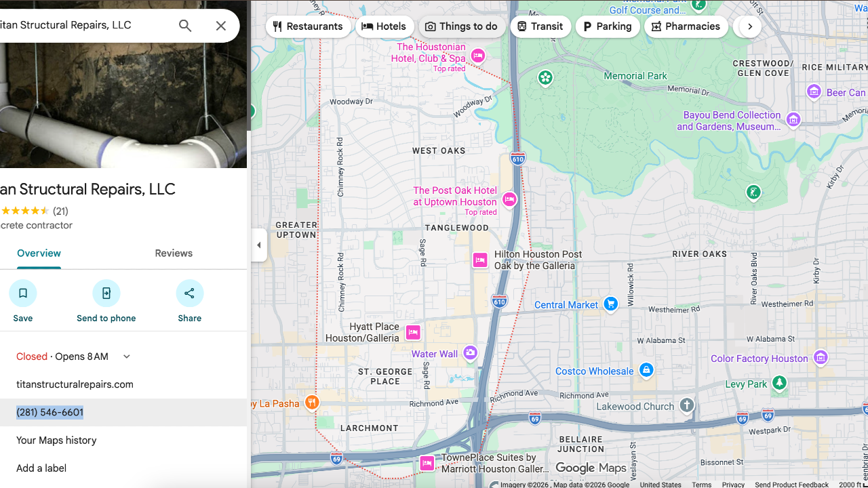Click the ST. GEORGE PLACE label
The image size is (868, 488).
tap(385, 376)
